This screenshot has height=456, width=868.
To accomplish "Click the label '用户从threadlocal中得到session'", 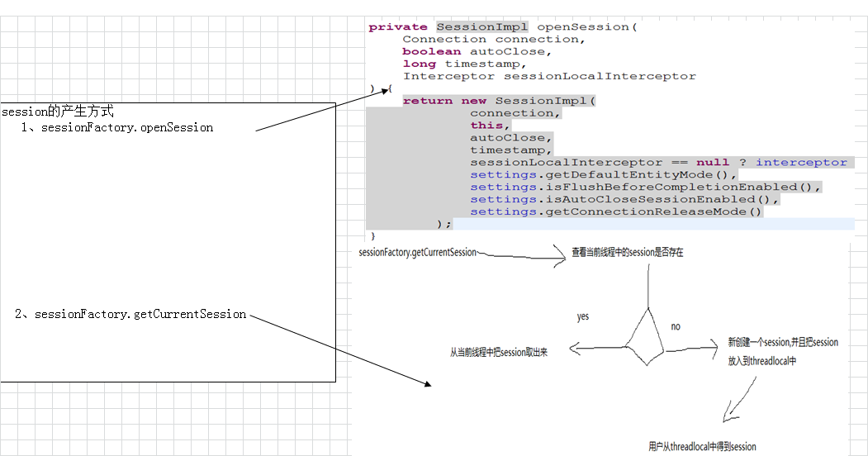I will coord(702,446).
